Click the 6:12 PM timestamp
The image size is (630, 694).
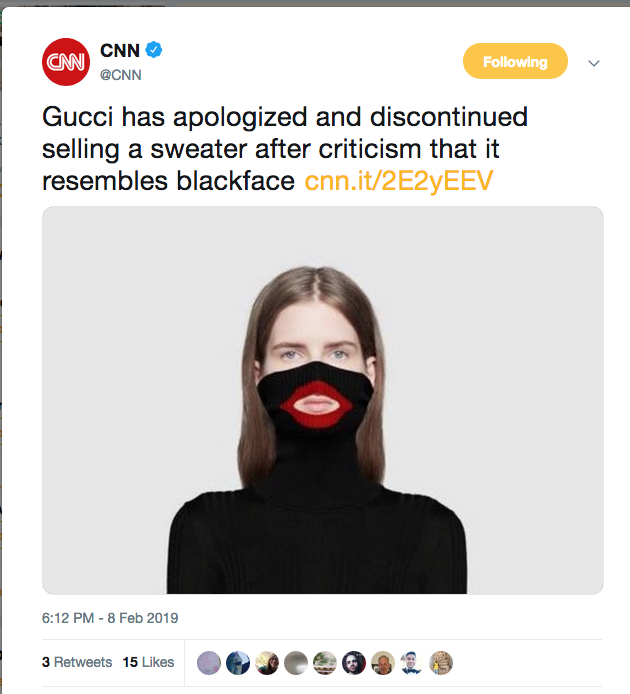click(110, 618)
